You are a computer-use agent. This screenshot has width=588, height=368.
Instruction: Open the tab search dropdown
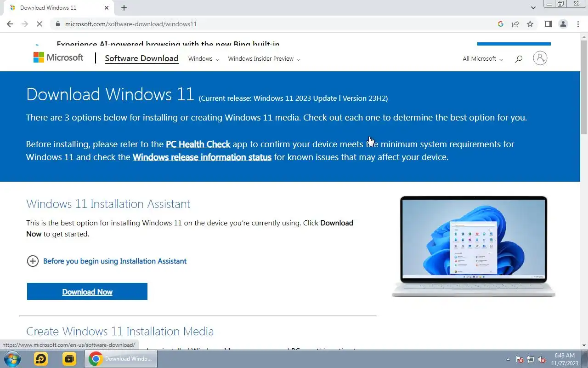[533, 8]
